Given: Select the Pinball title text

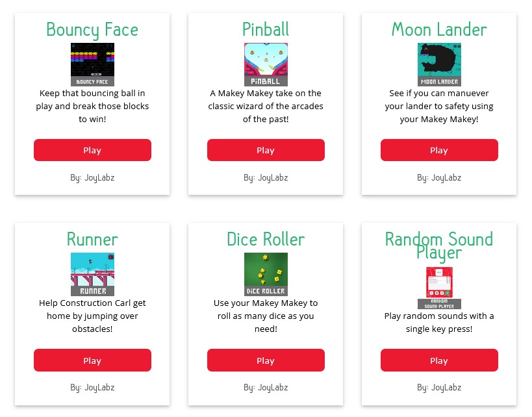Looking at the screenshot, I should click(266, 30).
